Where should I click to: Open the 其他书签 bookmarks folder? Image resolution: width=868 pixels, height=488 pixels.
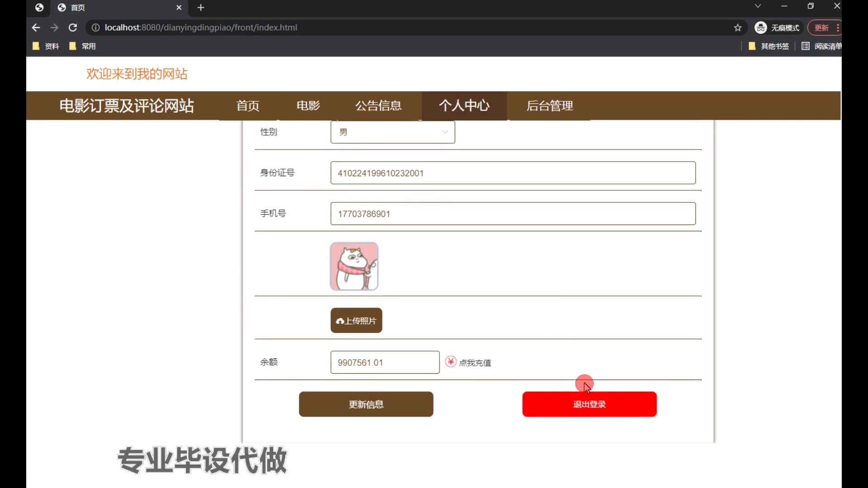pyautogui.click(x=769, y=46)
